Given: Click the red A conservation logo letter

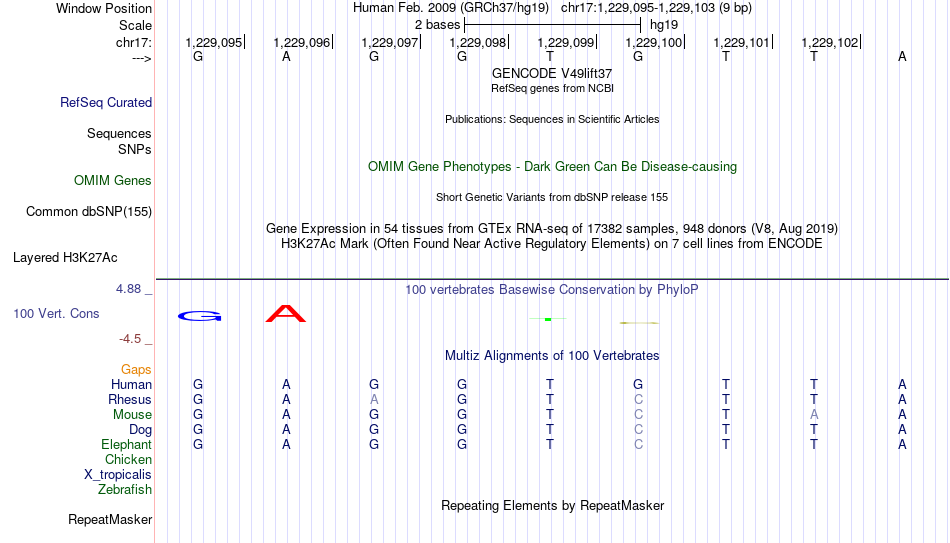Looking at the screenshot, I should [x=285, y=313].
